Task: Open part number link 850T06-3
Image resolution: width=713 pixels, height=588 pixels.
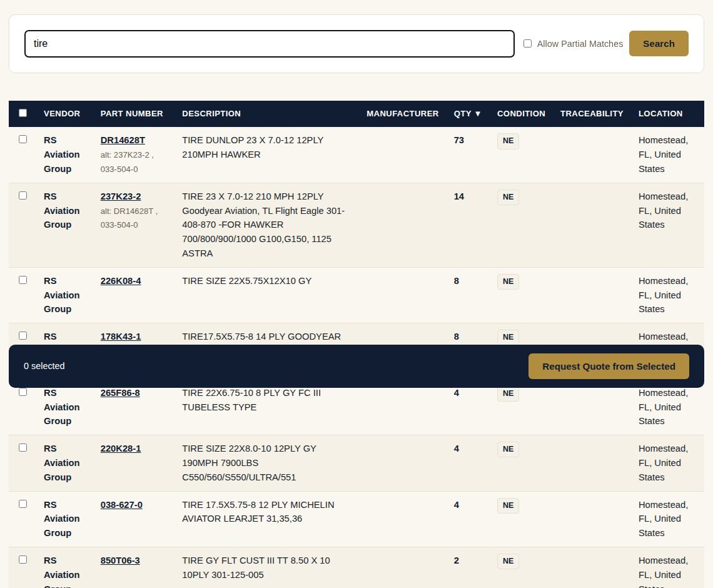Action: click(x=120, y=560)
